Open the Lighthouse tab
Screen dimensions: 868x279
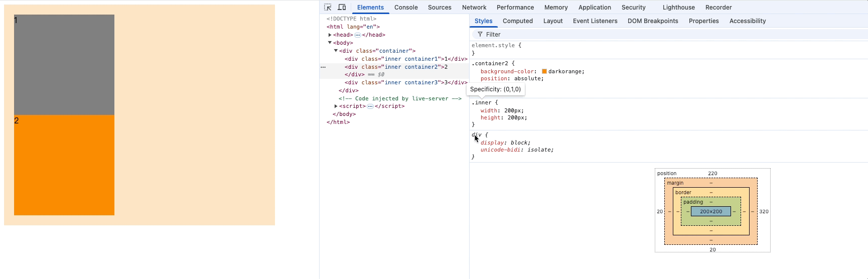pyautogui.click(x=678, y=8)
